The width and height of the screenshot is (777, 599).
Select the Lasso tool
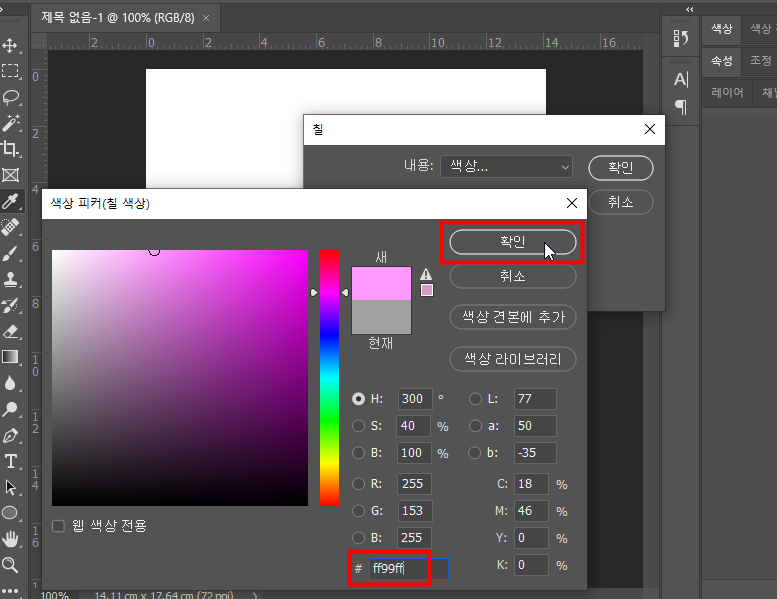tap(11, 97)
